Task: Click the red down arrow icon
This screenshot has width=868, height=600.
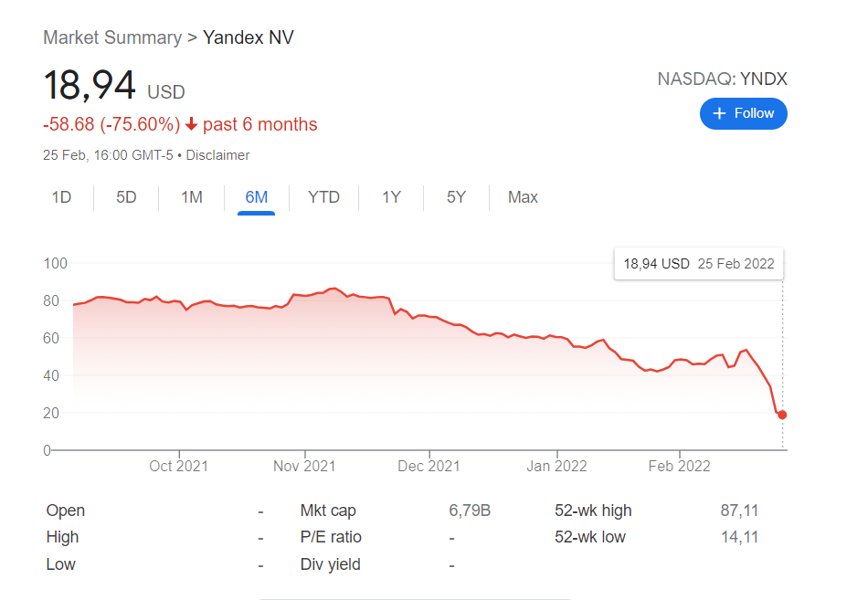Action: coord(191,124)
